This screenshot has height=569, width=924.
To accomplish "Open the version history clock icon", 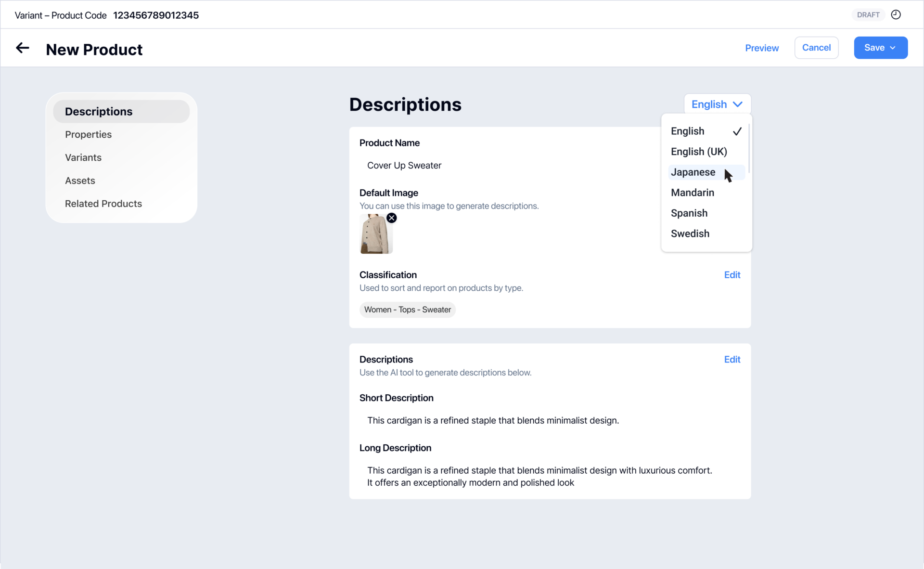I will point(896,15).
